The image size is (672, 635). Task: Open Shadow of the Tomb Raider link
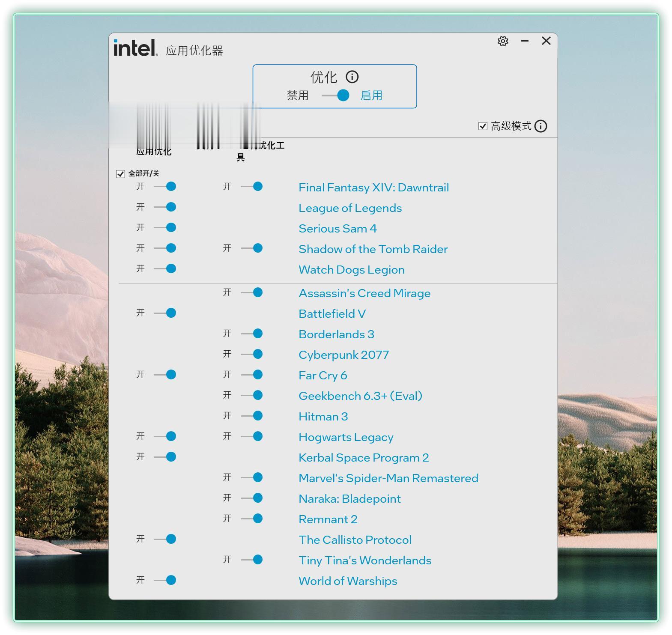click(x=373, y=249)
